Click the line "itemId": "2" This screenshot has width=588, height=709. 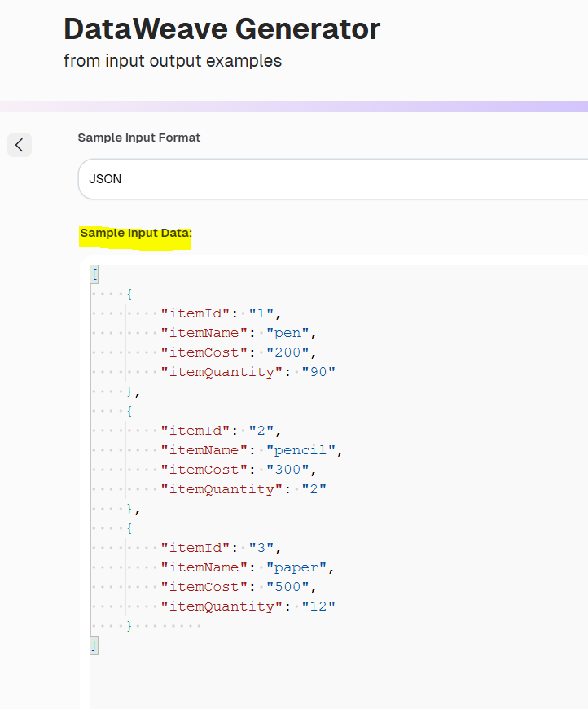(x=221, y=431)
